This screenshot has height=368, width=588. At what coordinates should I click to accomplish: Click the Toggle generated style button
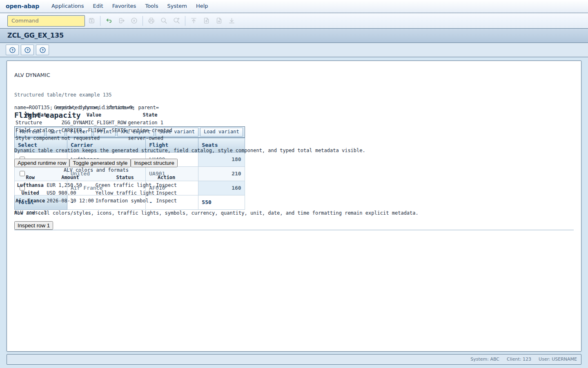[x=100, y=163]
